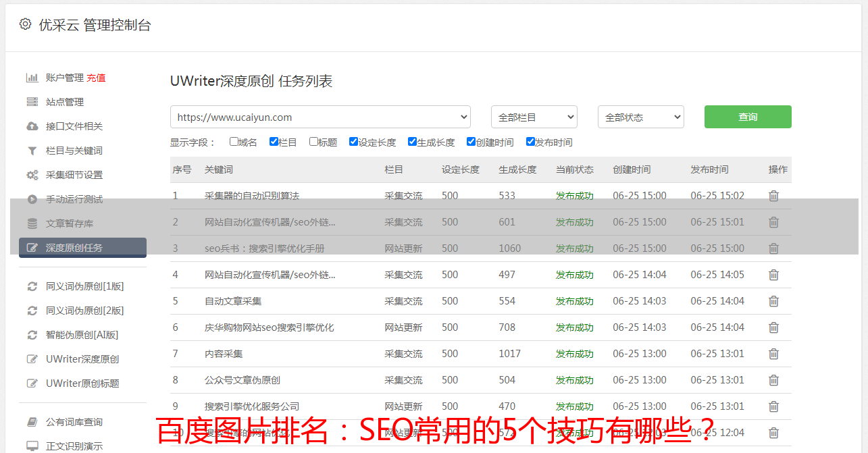Screen dimensions: 868x453
Task: Click the red 充值 link
Action: point(96,78)
